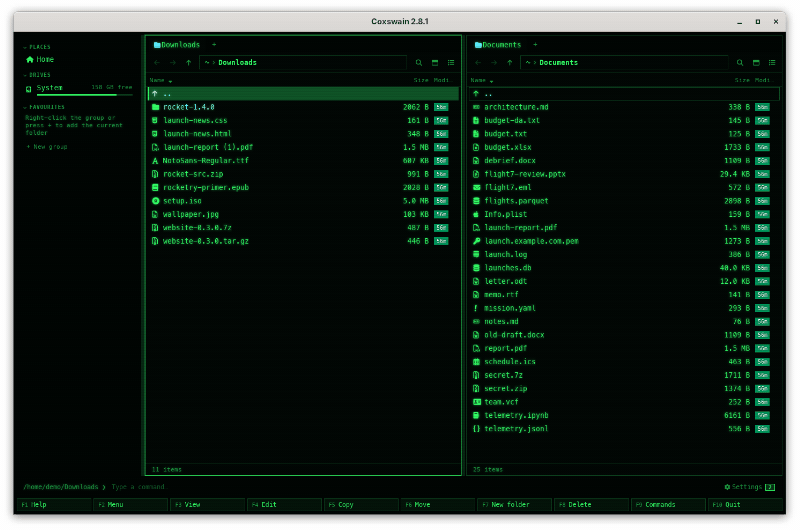800x530 pixels.
Task: Select rocketry-primer.epub in Downloads
Action: pyautogui.click(x=303, y=188)
